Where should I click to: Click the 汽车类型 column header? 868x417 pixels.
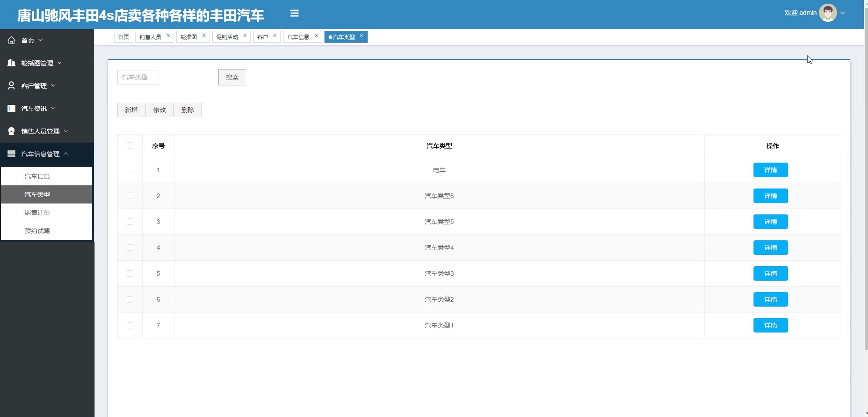[x=439, y=146]
